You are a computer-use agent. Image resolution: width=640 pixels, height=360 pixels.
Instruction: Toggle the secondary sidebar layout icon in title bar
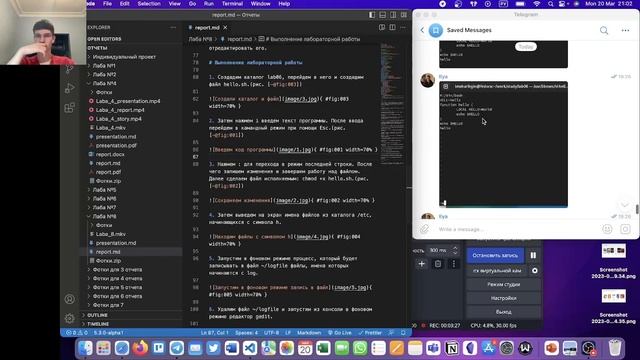(x=393, y=15)
